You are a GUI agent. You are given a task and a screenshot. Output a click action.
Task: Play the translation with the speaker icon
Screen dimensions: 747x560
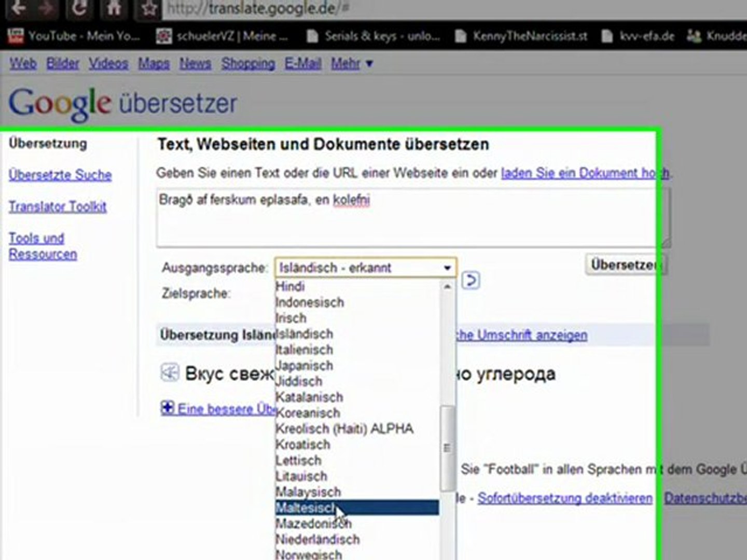pos(170,372)
